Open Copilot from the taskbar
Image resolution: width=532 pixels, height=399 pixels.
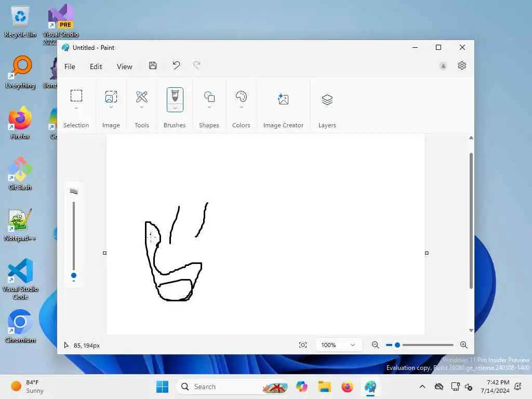[x=302, y=387]
